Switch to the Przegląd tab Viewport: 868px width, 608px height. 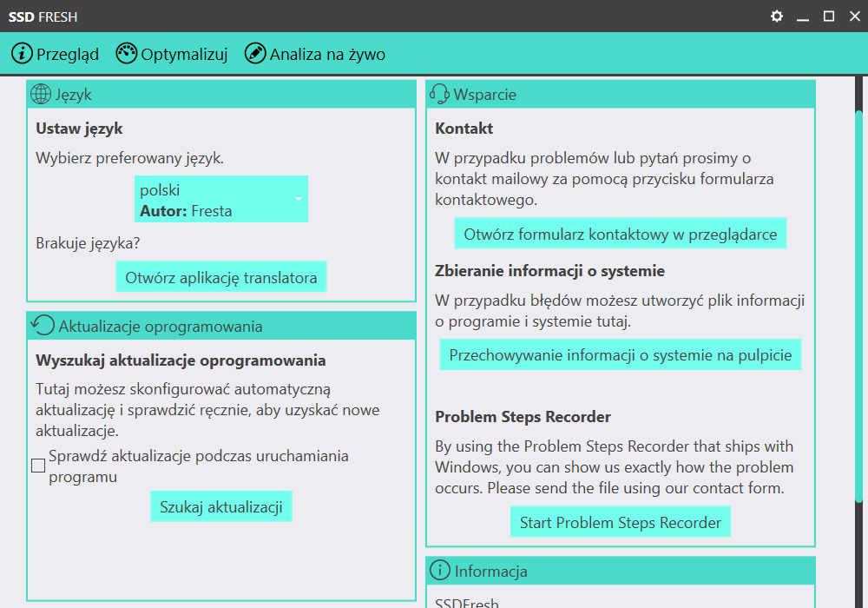coord(55,54)
